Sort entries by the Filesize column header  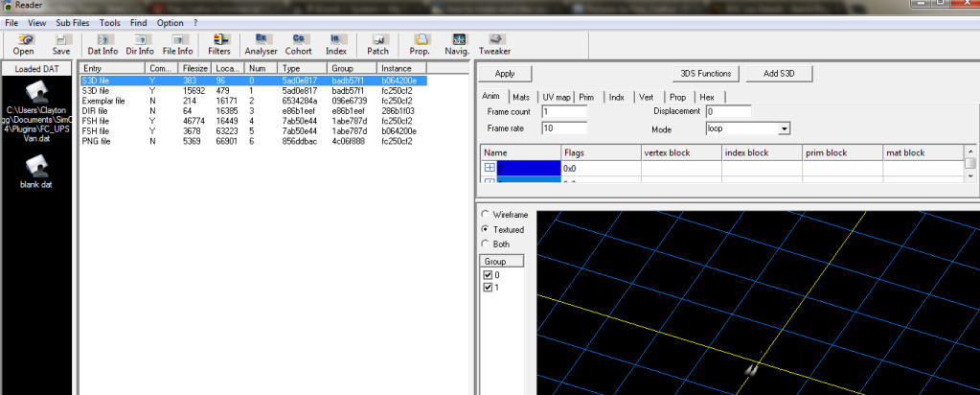point(195,68)
